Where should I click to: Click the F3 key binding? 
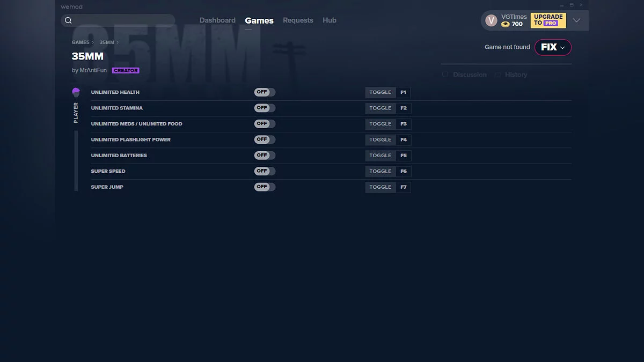pos(404,124)
